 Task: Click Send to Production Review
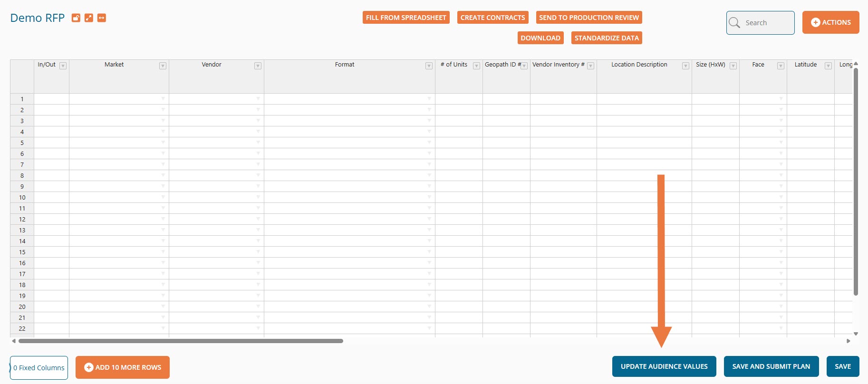point(588,18)
